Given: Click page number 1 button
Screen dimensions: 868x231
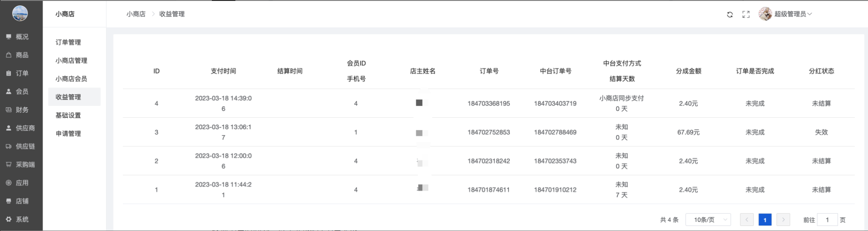Looking at the screenshot, I should coord(765,220).
